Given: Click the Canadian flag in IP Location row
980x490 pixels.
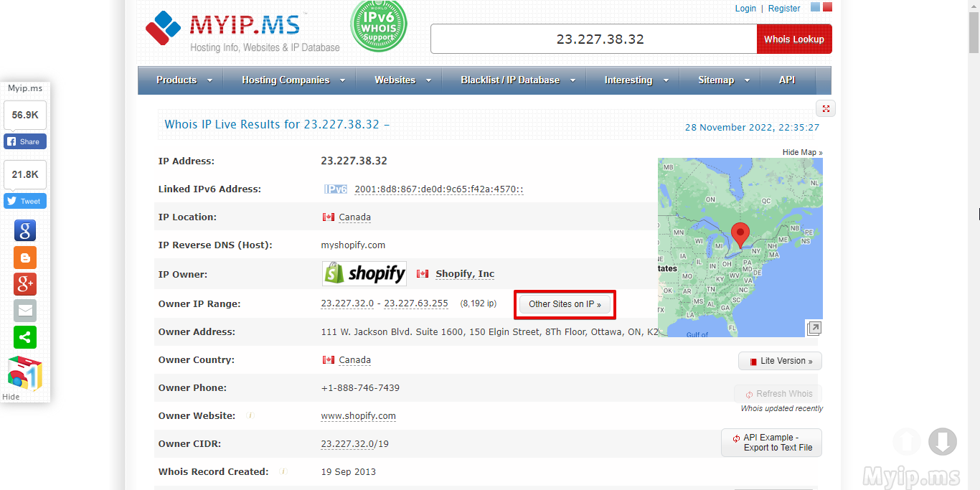Looking at the screenshot, I should [329, 217].
